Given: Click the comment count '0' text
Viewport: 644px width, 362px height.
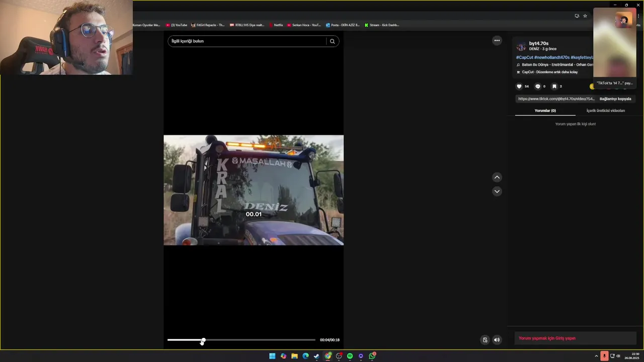Looking at the screenshot, I should (x=544, y=86).
